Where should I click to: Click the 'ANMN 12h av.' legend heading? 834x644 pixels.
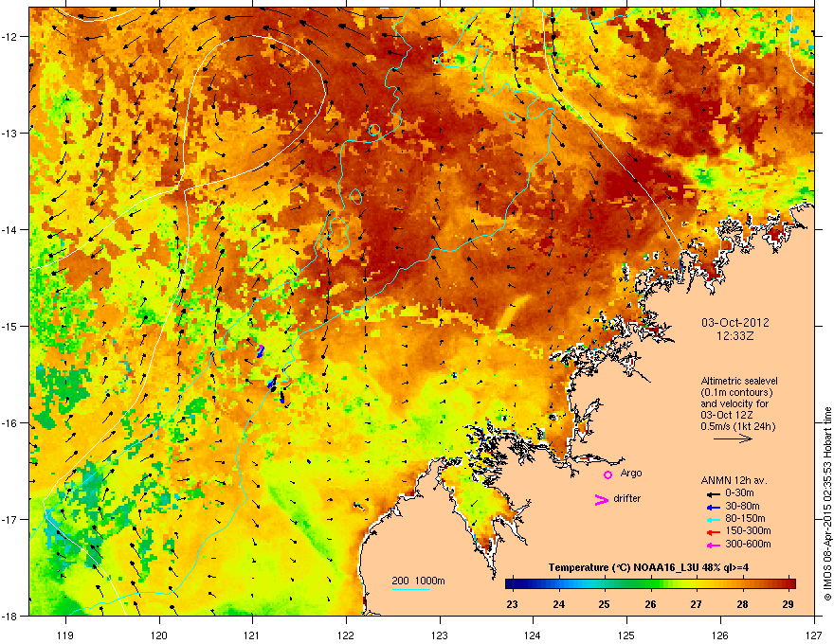[734, 480]
